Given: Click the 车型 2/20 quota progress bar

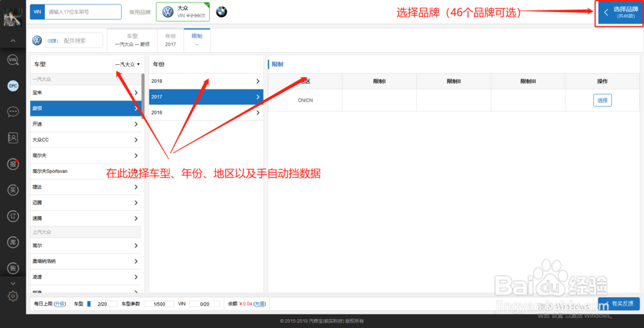Looking at the screenshot, I should 102,304.
